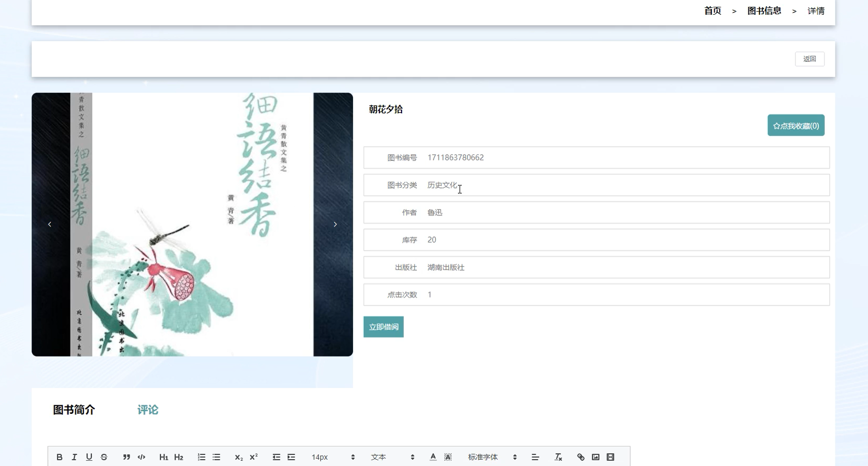Image resolution: width=868 pixels, height=466 pixels.
Task: Toggle bold formatting in editor
Action: pos(60,457)
